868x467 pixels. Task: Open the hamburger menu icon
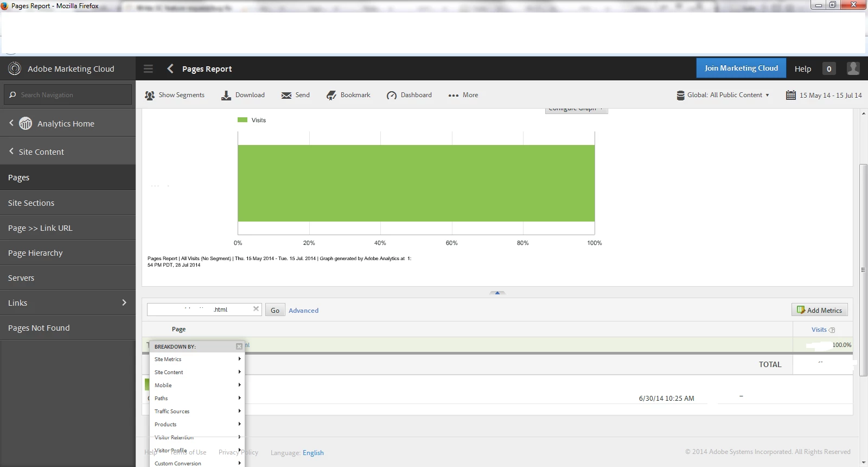click(x=148, y=68)
